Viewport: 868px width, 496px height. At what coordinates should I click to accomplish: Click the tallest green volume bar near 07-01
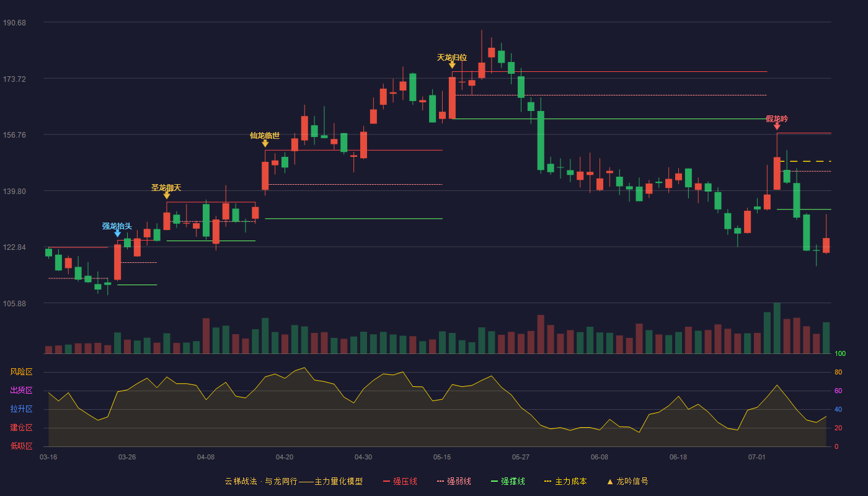click(x=777, y=328)
